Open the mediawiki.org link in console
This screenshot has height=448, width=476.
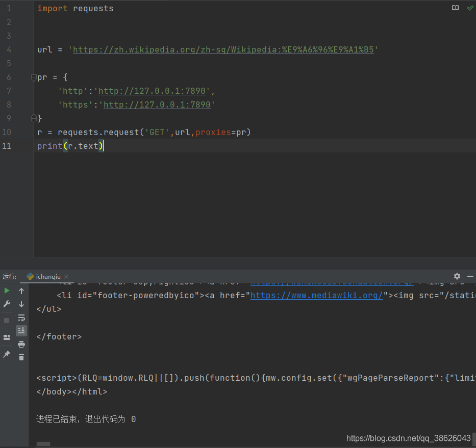pos(316,295)
